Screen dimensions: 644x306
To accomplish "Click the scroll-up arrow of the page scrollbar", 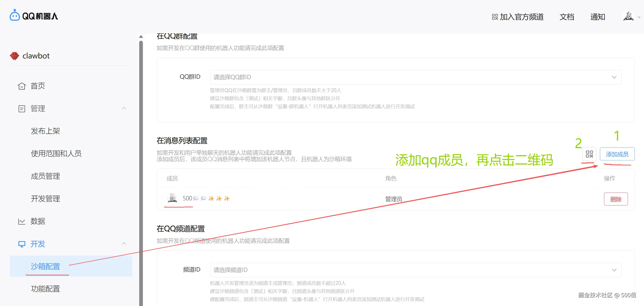I will [x=141, y=37].
